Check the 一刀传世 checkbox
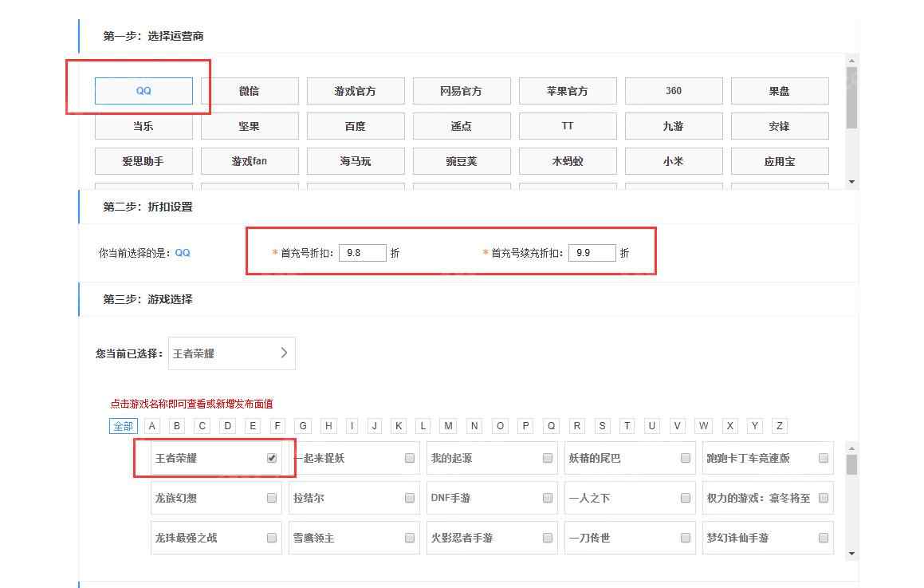Viewport: 924px width, 588px height. click(686, 538)
